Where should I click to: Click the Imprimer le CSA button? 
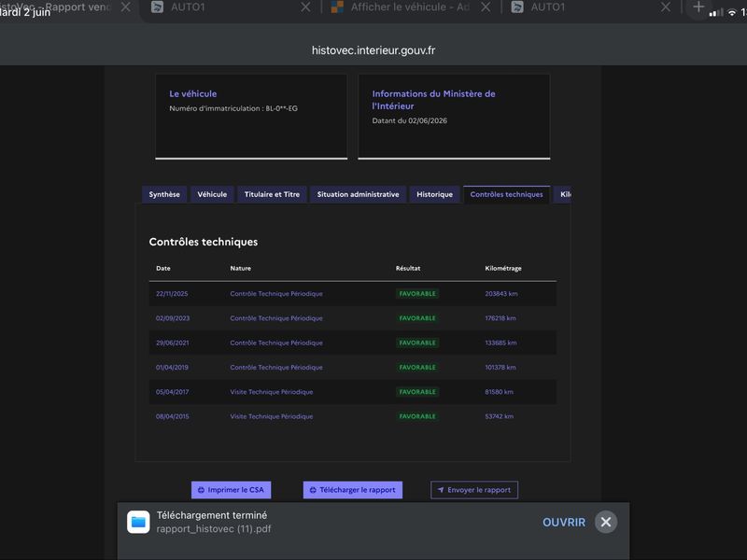point(231,489)
